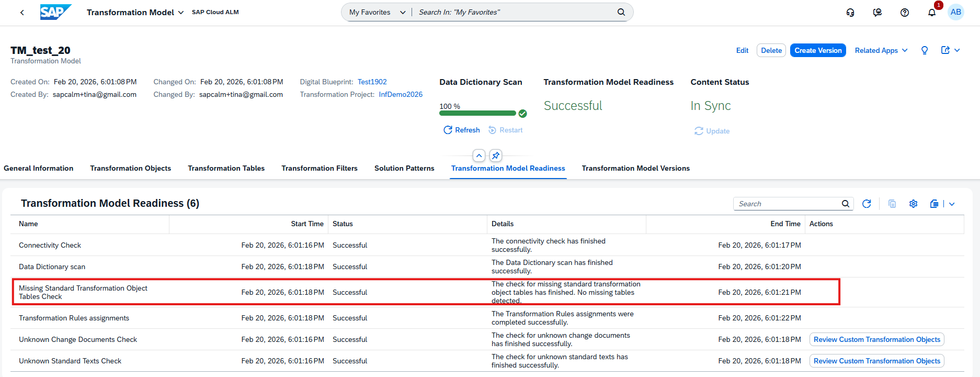The height and width of the screenshot is (377, 980).
Task: Refresh the readiness table via toolbar icon
Action: [x=867, y=204]
